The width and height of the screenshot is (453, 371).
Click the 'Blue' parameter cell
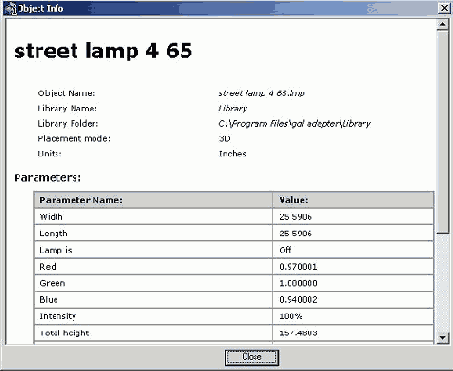[153, 300]
